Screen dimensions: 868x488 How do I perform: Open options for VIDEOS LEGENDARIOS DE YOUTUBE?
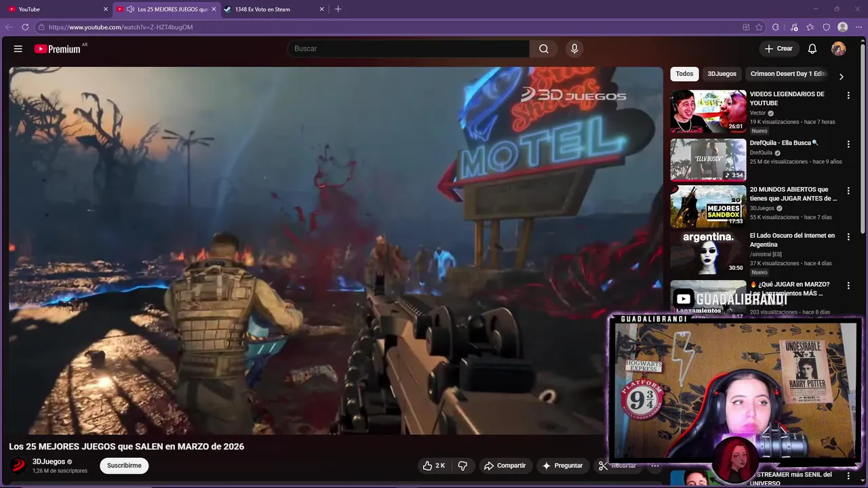[x=848, y=96]
